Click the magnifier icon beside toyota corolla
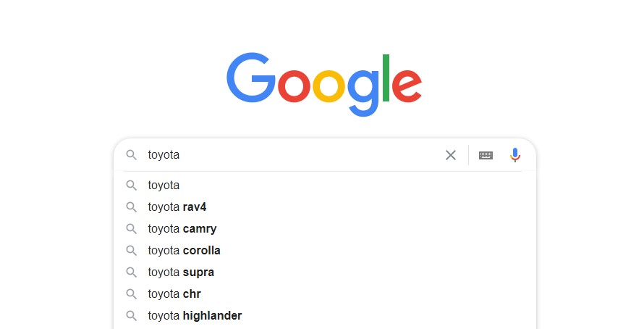The image size is (644, 329). click(x=132, y=251)
